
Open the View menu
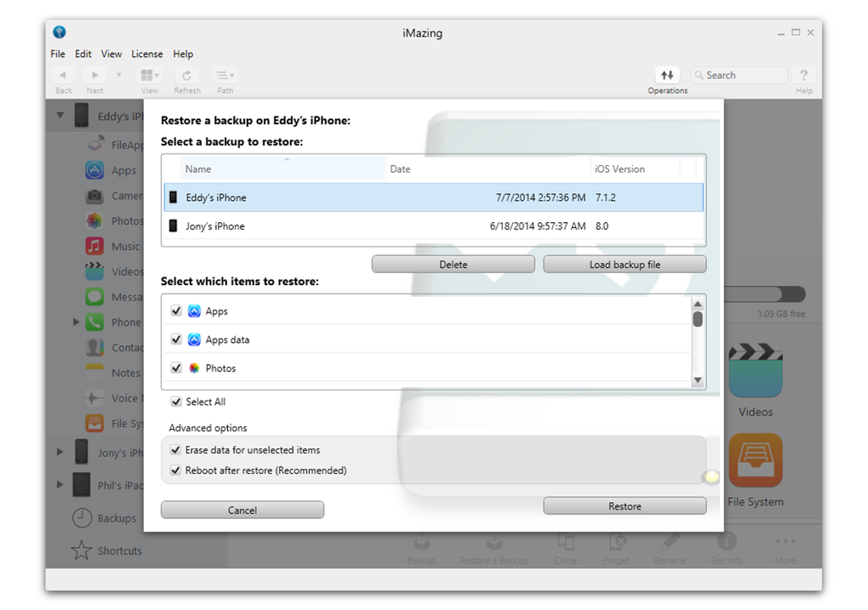pos(111,54)
